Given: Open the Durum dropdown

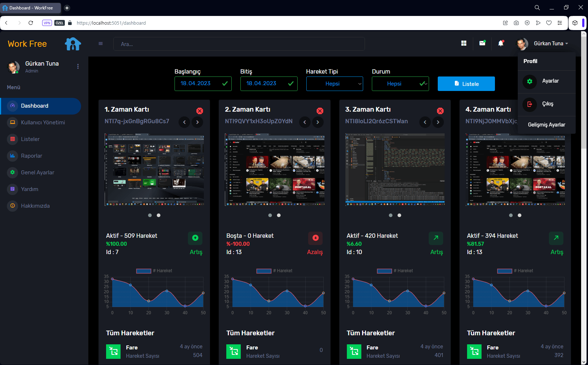Looking at the screenshot, I should tap(400, 84).
